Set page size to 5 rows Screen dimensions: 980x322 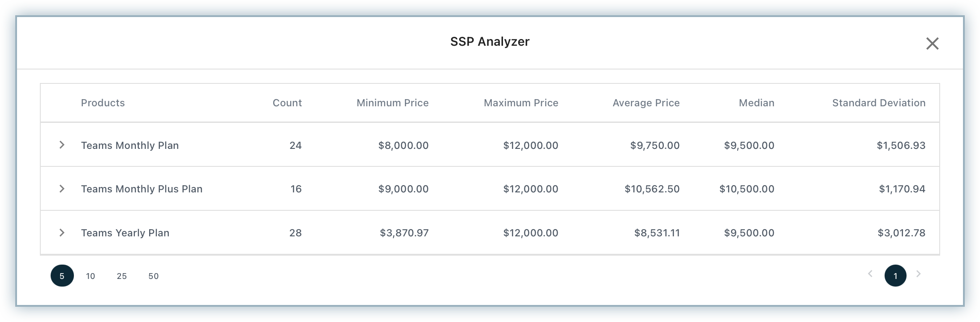pos(62,276)
